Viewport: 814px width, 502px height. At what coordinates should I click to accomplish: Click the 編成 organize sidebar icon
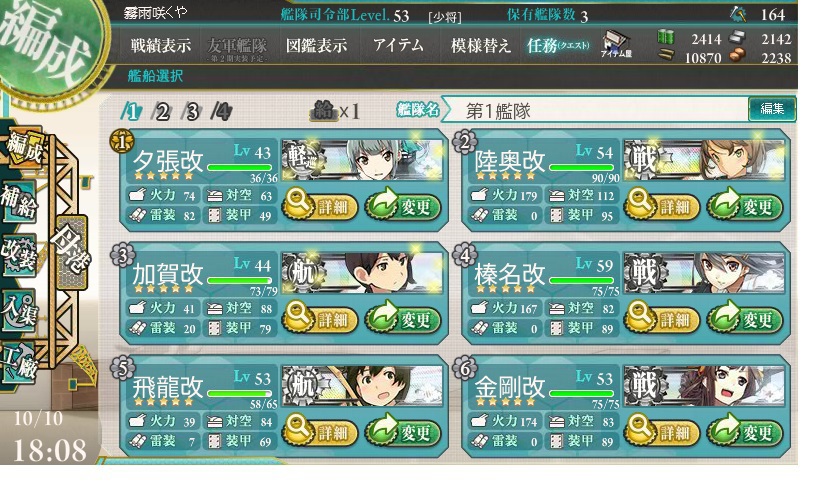23,148
